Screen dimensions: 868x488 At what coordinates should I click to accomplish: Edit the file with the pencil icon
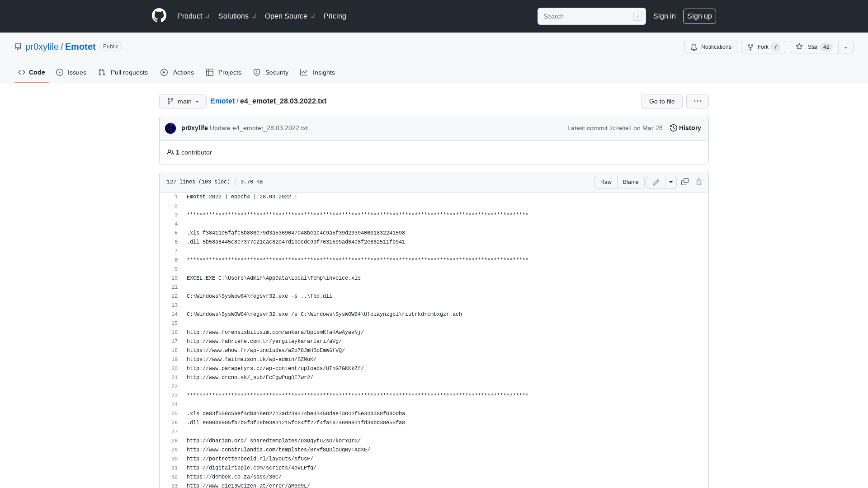(656, 182)
